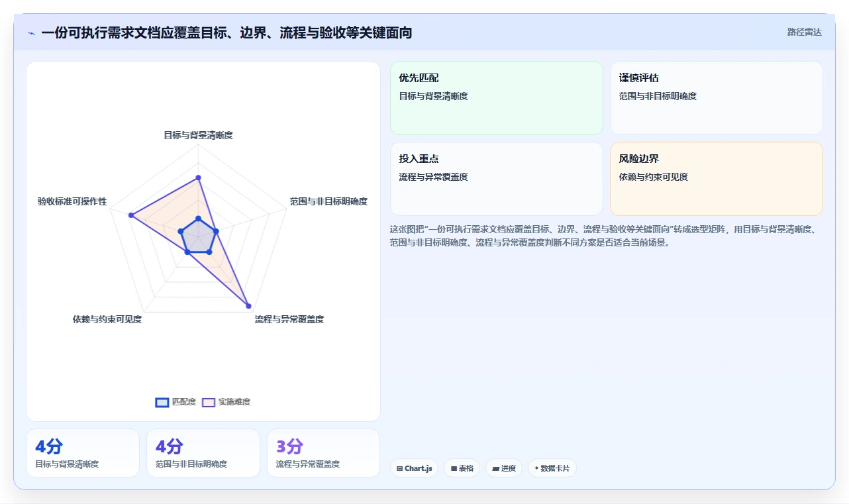
Task: Click the 数据卡片 tag chip
Action: [552, 468]
